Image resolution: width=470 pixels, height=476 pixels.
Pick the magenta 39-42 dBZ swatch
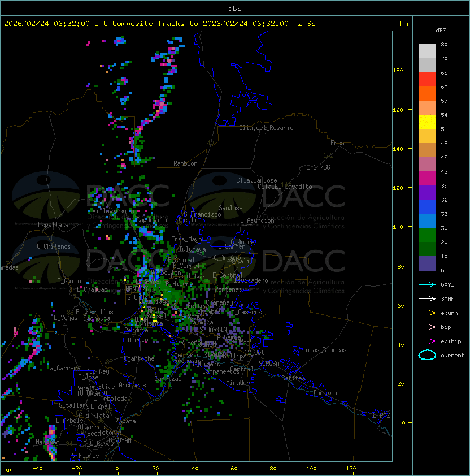coord(427,179)
